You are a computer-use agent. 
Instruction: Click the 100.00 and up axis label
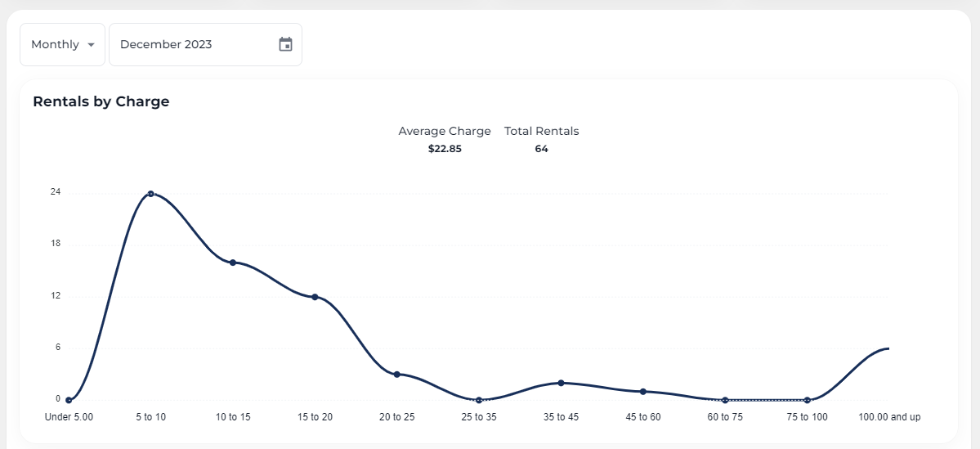tap(889, 417)
